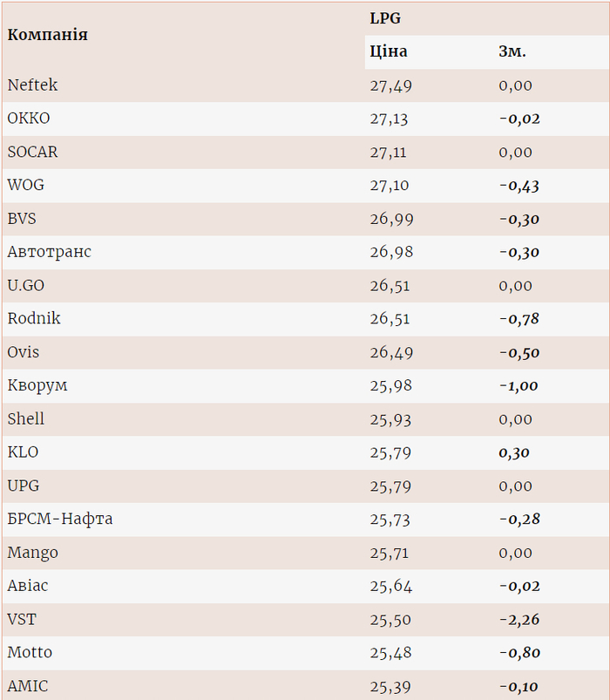Click the Shell company name
Image resolution: width=610 pixels, height=700 pixels.
tap(26, 419)
